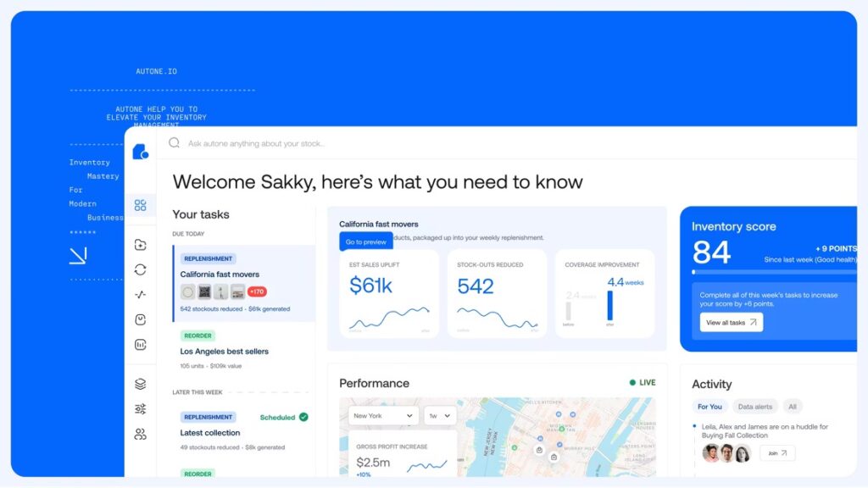Switch to the Data alerts tab

coord(754,407)
